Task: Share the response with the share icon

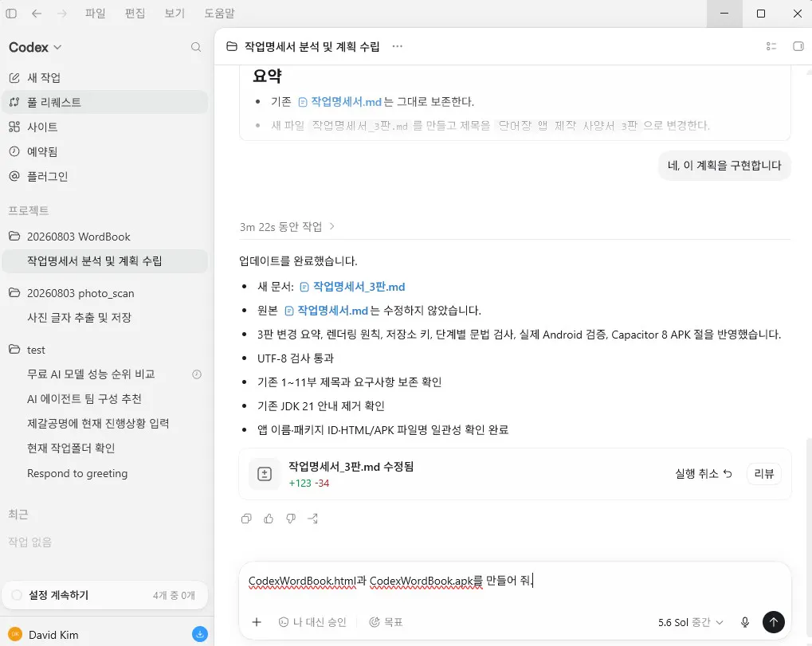Action: (313, 519)
